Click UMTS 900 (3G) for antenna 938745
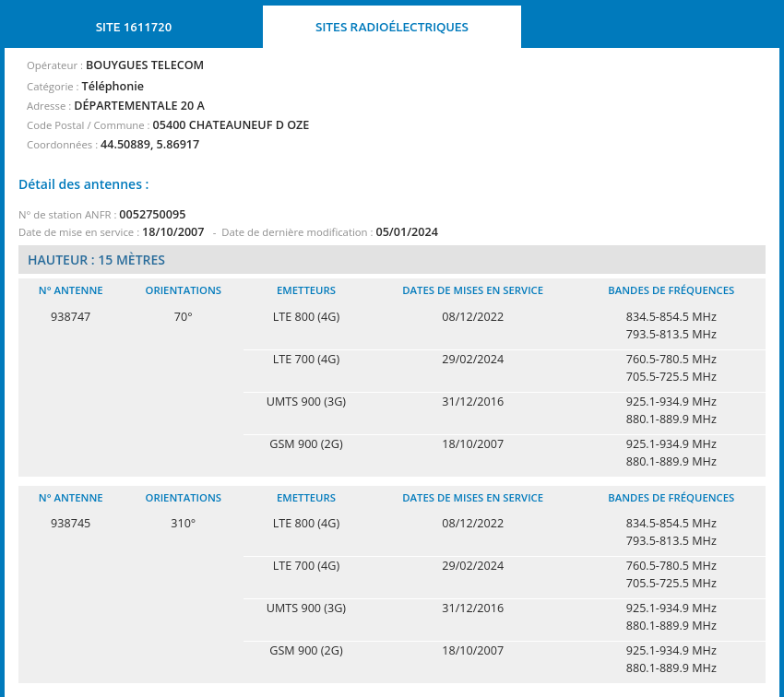The width and height of the screenshot is (784, 697). pyautogui.click(x=306, y=608)
